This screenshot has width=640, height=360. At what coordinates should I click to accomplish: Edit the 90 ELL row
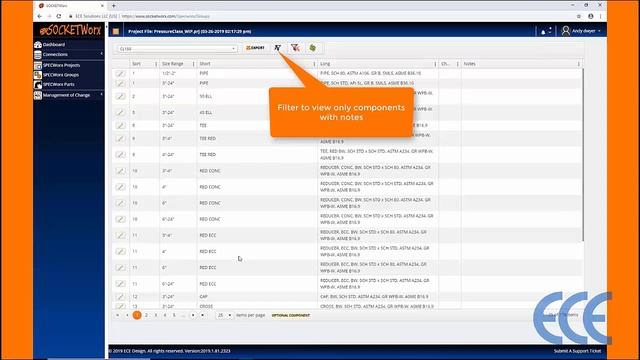coord(120,96)
